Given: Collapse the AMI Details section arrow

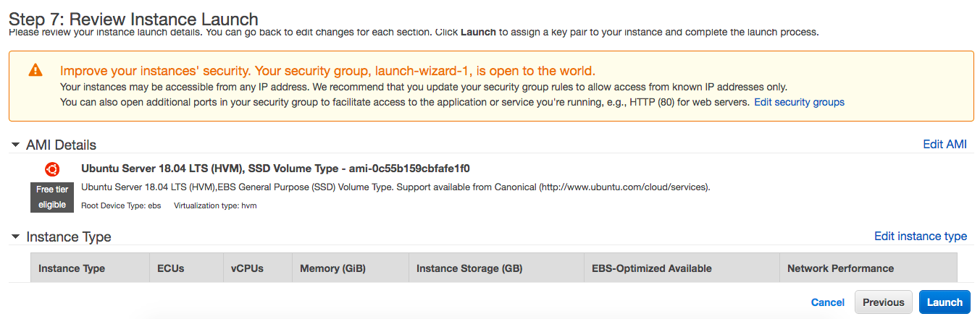Looking at the screenshot, I should [15, 145].
